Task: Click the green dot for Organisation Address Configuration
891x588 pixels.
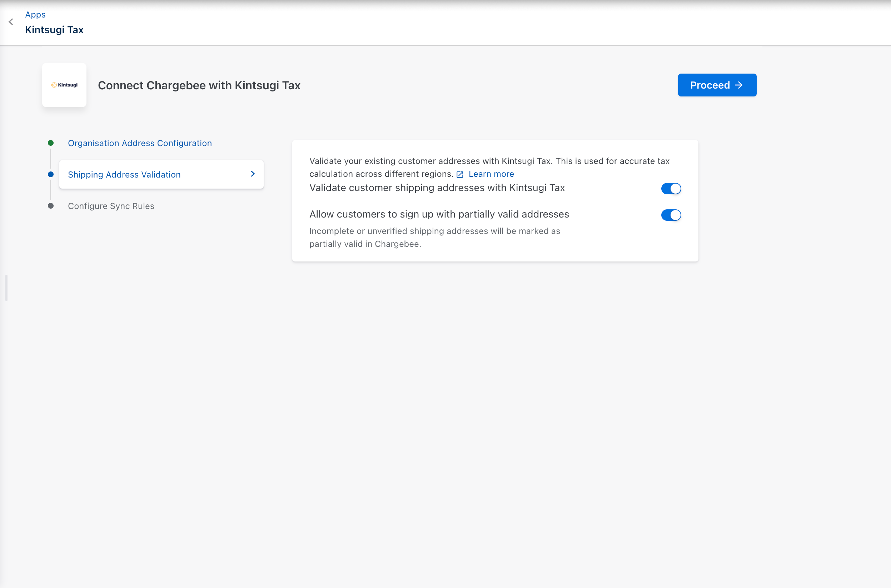Action: 51,143
